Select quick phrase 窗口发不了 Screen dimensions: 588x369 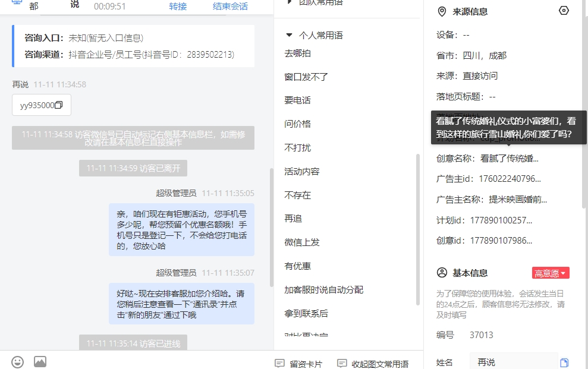coord(306,77)
